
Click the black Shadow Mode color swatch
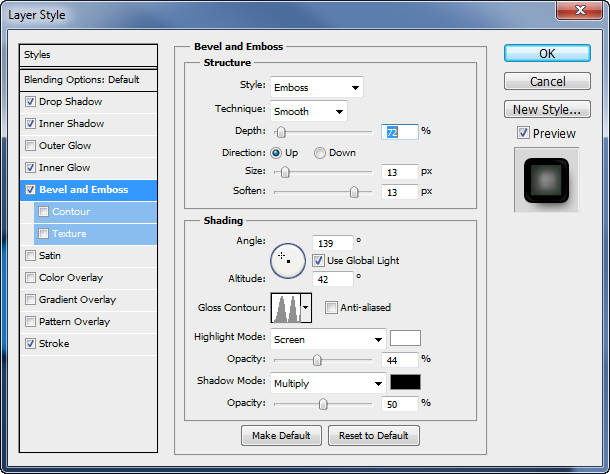(405, 382)
